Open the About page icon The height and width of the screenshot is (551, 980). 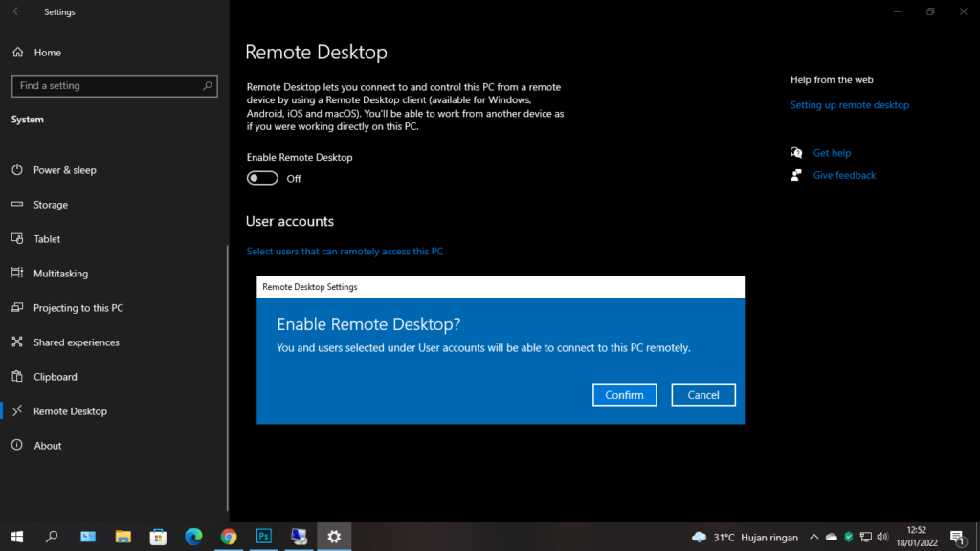16,446
